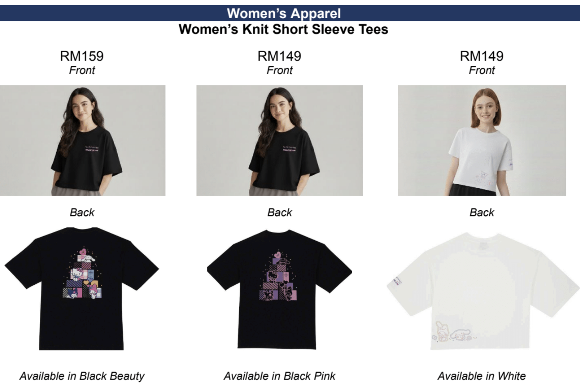Image resolution: width=580 pixels, height=392 pixels.
Task: Click the Women's Apparel header banner
Action: 290,13
